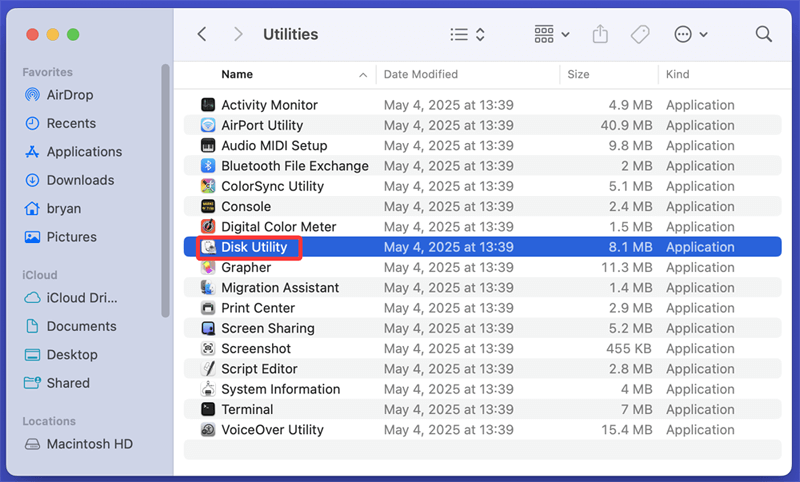Click the Print Center app icon
The image size is (800, 482).
(x=208, y=308)
